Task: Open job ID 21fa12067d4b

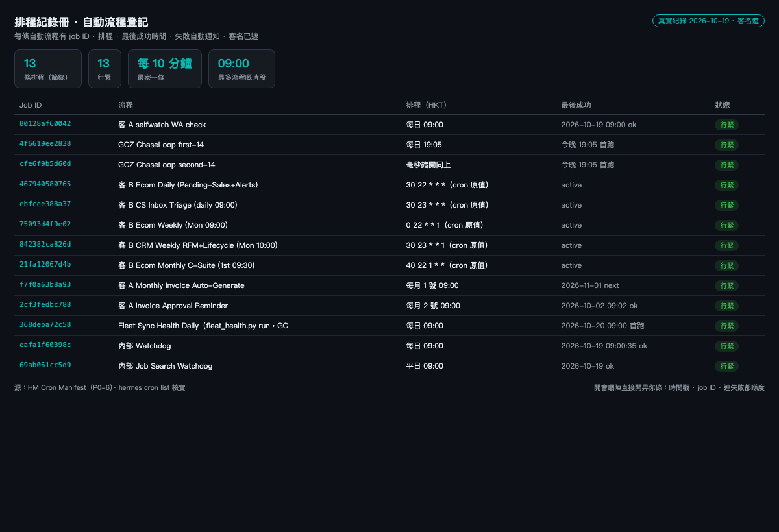Action: click(x=45, y=265)
